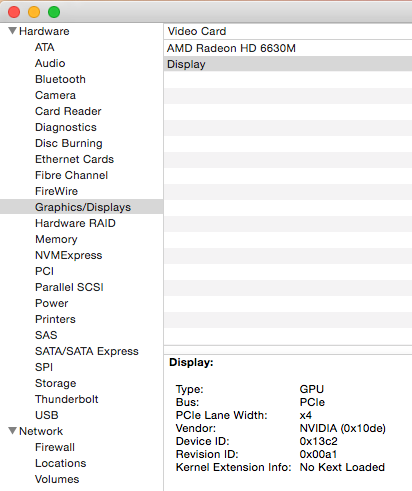
Task: Open SATA/SATA Express entry
Action: tap(87, 351)
